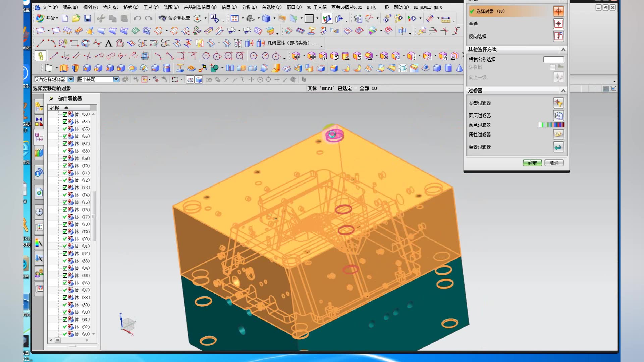644x362 pixels.
Task: Open the Layer Filter icon
Action: point(558,116)
